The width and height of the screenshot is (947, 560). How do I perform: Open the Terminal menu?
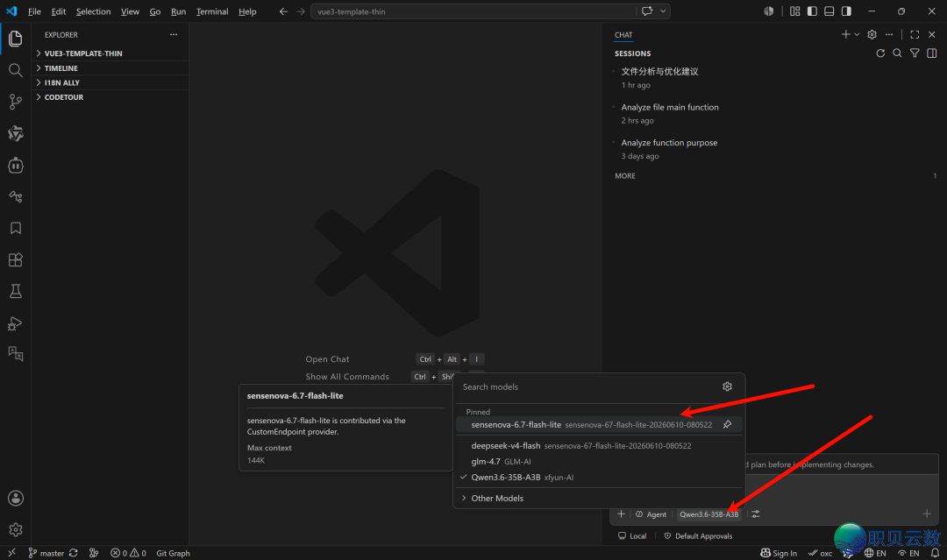click(x=212, y=11)
